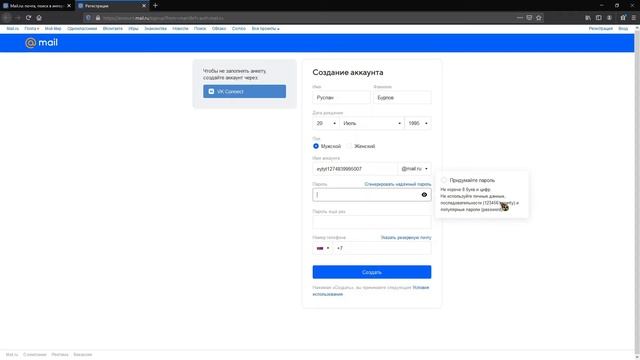The image size is (640, 360).
Task: Open a new tab with plus
Action: [x=155, y=6]
